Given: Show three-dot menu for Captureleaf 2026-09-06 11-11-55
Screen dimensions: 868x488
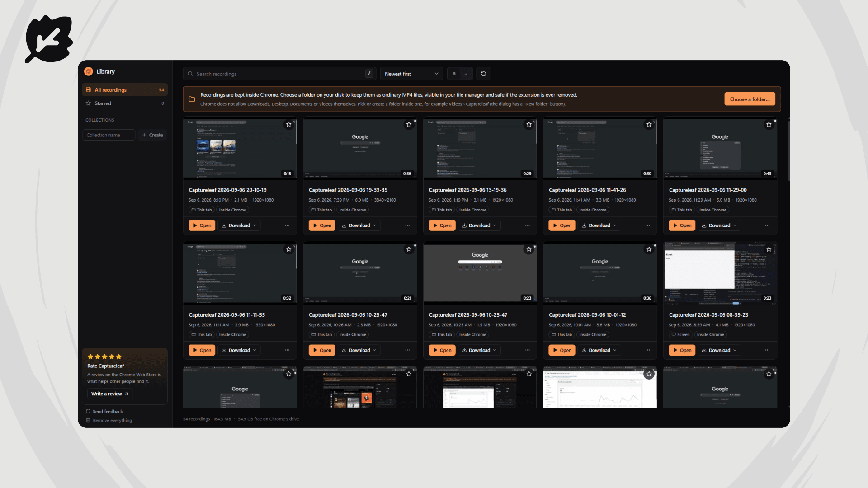Looking at the screenshot, I should pos(287,350).
